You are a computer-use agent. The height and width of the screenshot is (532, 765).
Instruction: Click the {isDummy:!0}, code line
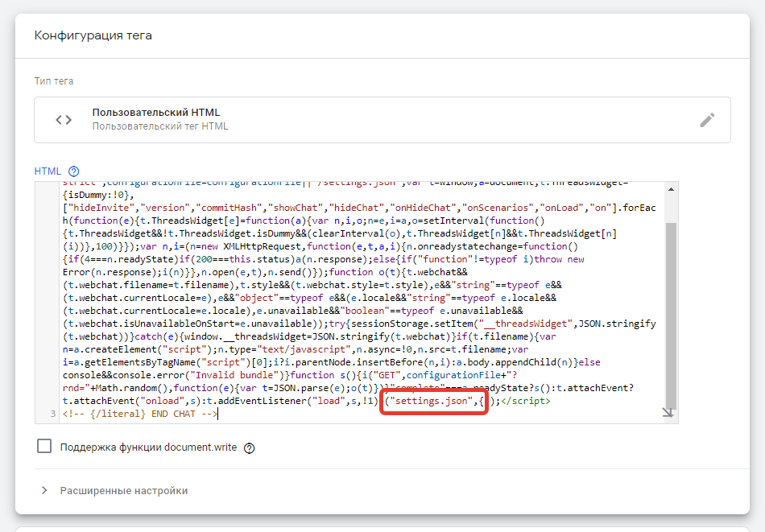(x=98, y=195)
